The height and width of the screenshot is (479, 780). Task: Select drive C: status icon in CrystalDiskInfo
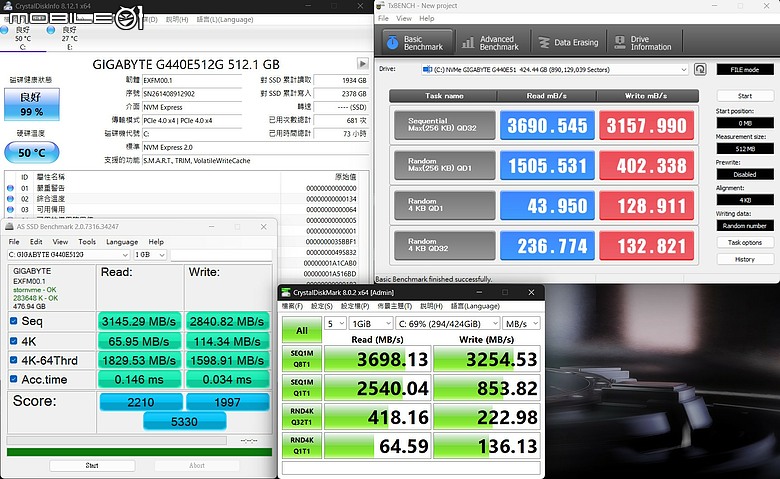(x=4, y=30)
